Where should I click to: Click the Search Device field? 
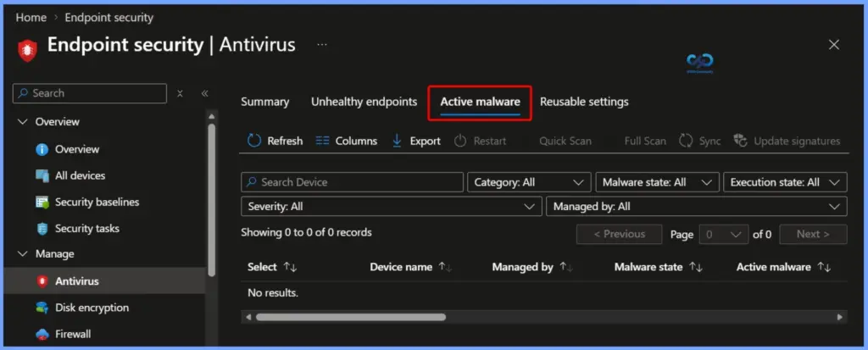[352, 182]
